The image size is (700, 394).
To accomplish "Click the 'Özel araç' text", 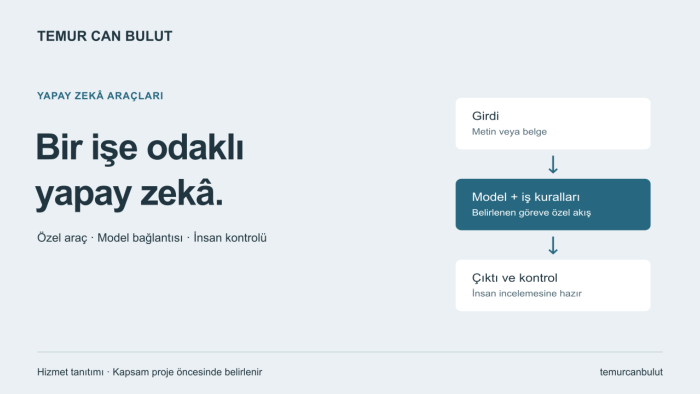I will (62, 238).
